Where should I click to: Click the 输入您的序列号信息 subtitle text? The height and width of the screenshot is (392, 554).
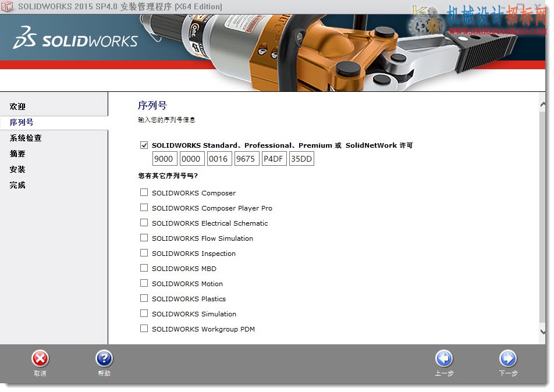coord(166,120)
